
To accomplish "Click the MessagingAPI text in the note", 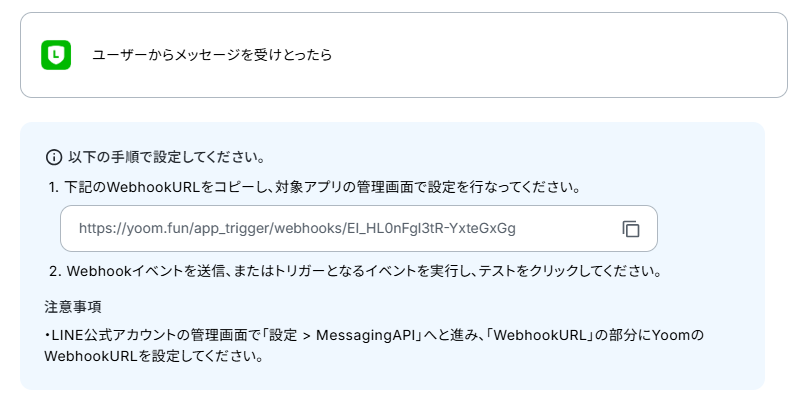I will [x=367, y=335].
